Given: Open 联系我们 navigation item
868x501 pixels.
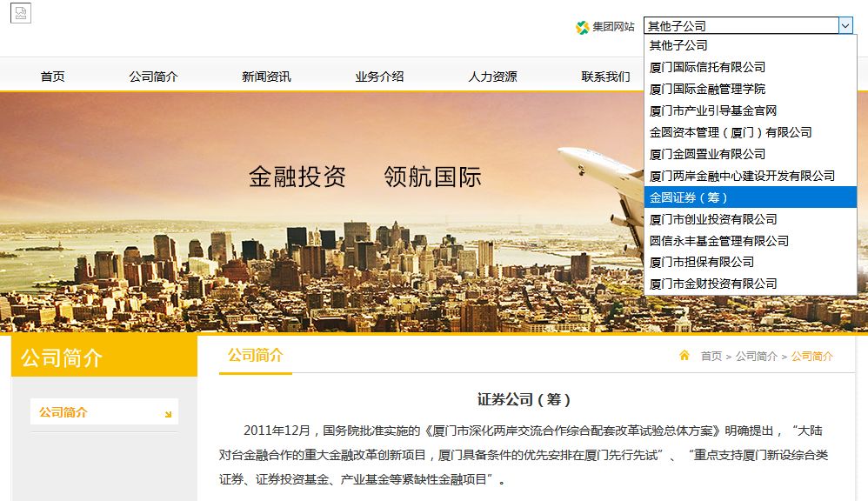Looking at the screenshot, I should pyautogui.click(x=605, y=77).
